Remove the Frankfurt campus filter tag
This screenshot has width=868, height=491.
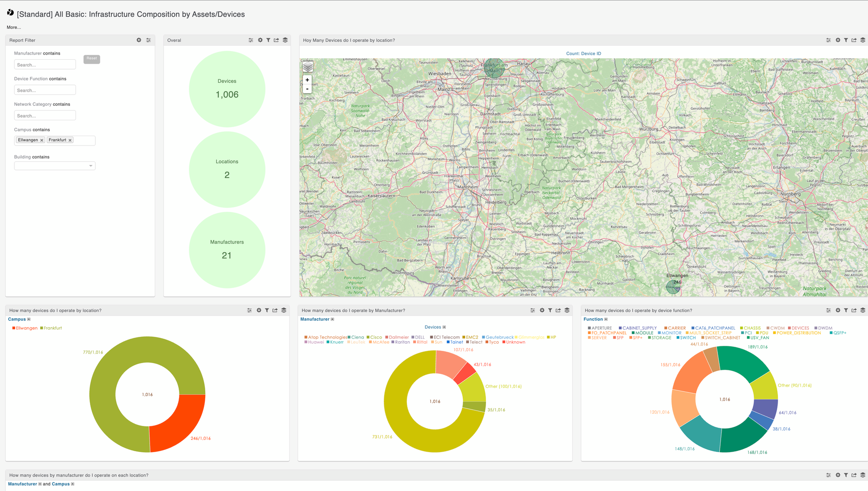coord(70,140)
